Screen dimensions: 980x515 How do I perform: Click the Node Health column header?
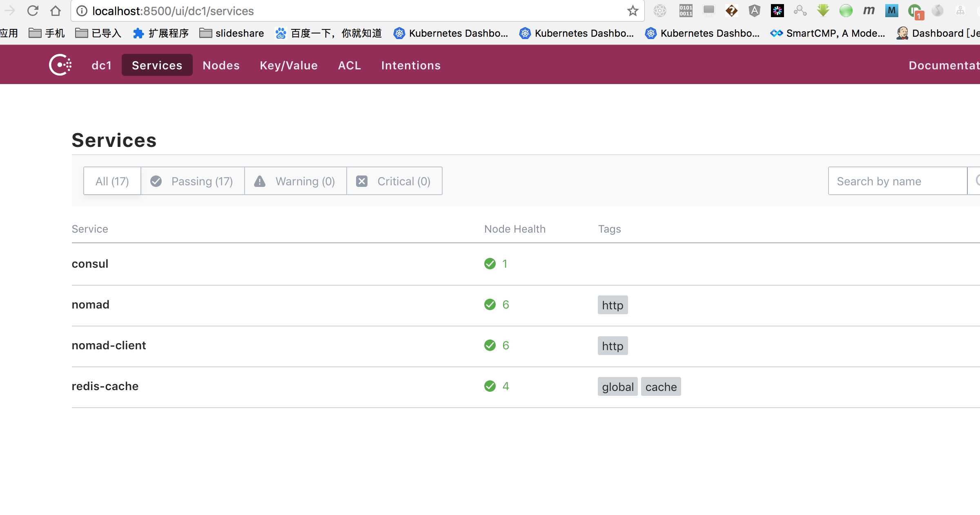[515, 229]
